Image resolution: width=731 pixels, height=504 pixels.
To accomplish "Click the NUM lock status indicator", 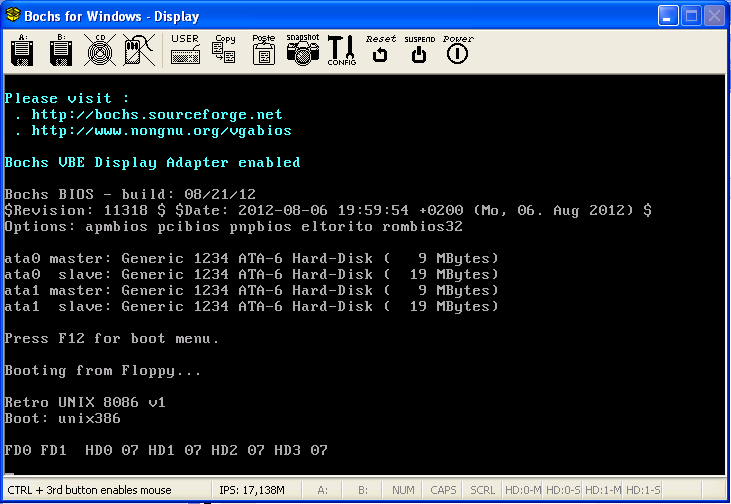I will click(403, 490).
